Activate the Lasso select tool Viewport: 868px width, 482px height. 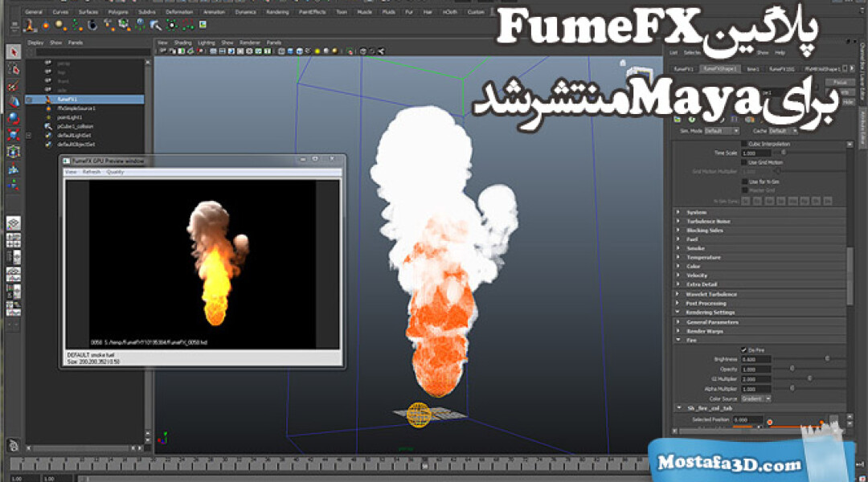pos(14,69)
